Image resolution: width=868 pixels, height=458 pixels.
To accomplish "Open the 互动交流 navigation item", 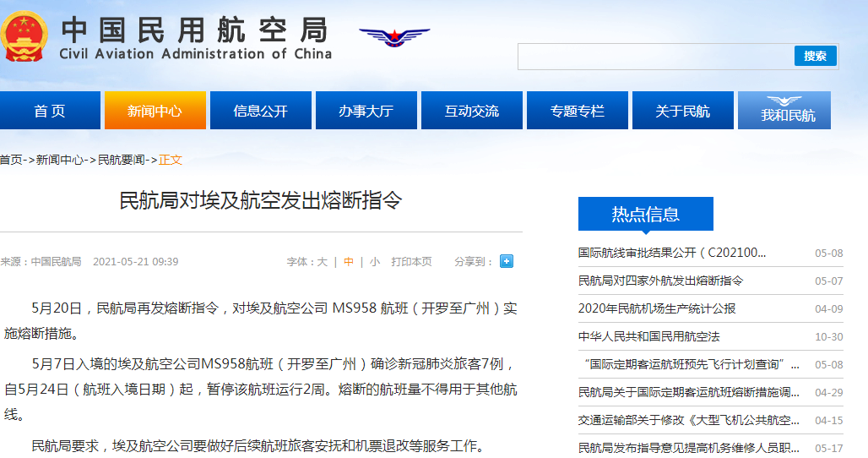I will 471,111.
